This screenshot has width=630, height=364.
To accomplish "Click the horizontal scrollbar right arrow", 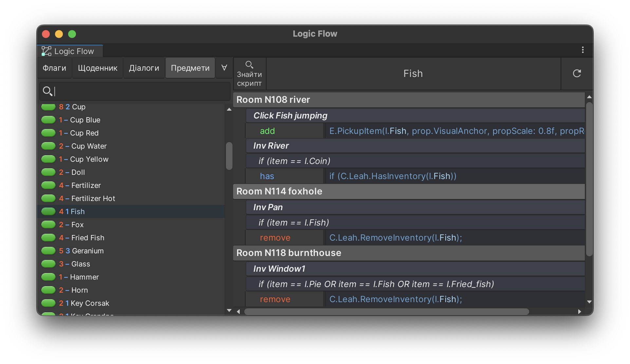I will point(580,312).
